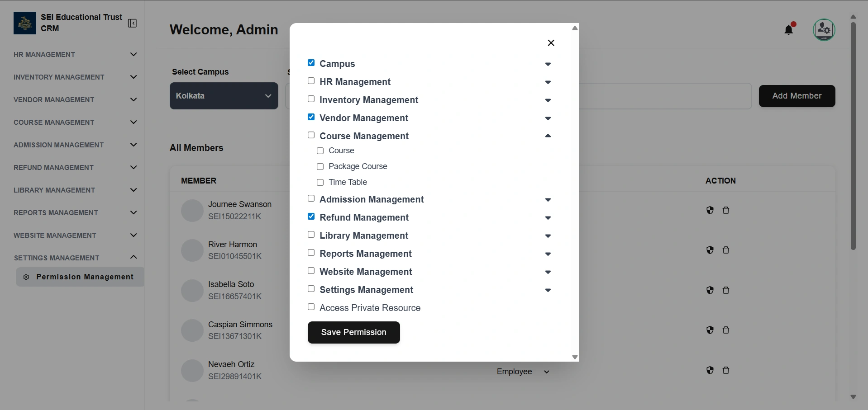The image size is (868, 410).
Task: Expand the Admission Management permission arrow
Action: point(548,200)
